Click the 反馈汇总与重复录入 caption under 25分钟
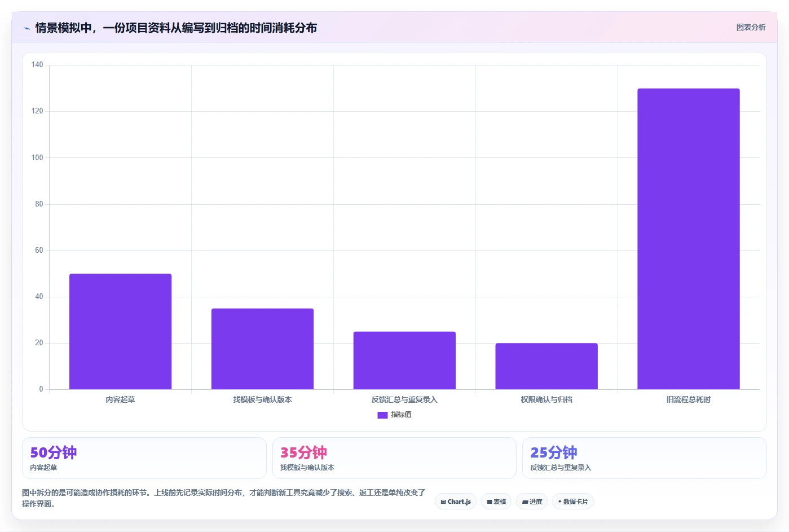 561,468
